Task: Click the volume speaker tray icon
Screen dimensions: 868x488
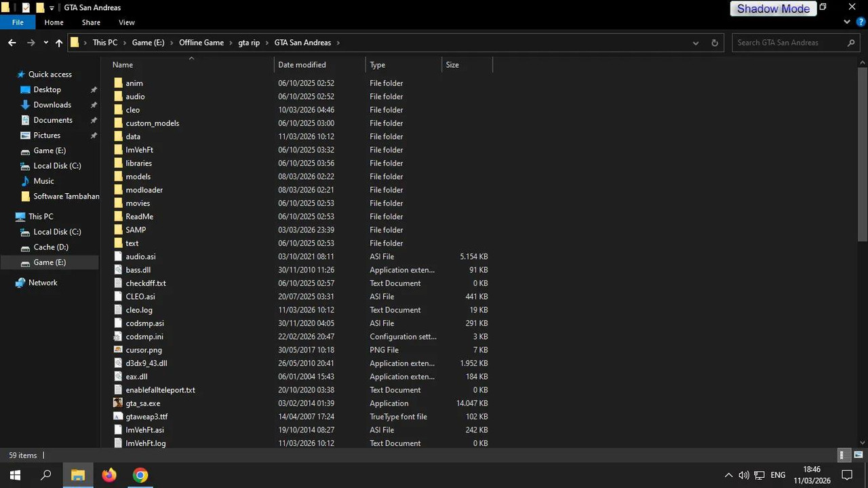Action: click(x=744, y=475)
